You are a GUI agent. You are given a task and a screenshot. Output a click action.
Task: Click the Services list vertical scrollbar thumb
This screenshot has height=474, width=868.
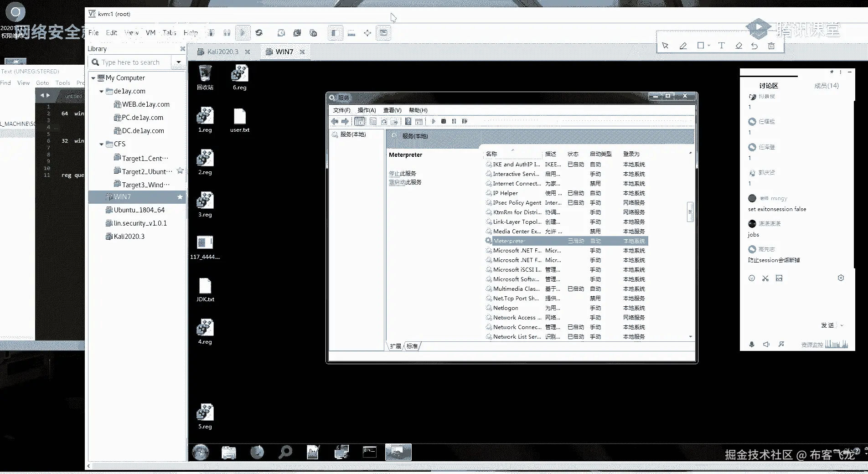coord(690,212)
